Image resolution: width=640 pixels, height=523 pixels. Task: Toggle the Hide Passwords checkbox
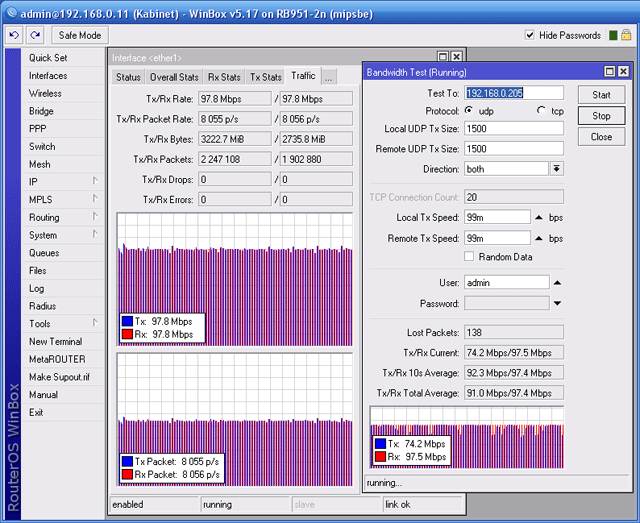(x=529, y=35)
